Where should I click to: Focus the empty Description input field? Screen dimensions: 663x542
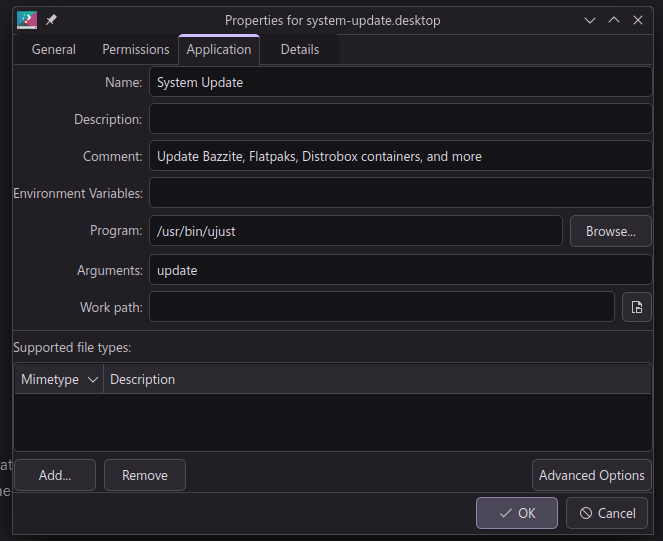400,119
